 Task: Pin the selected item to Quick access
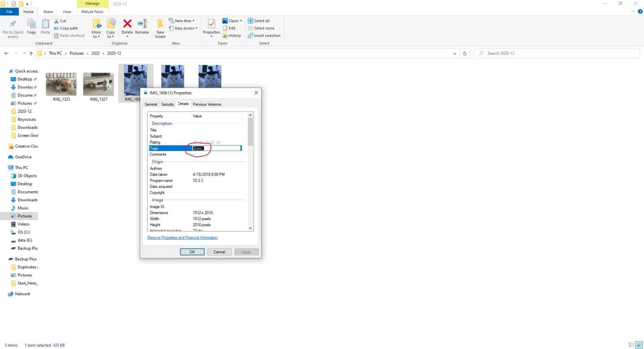[x=13, y=27]
